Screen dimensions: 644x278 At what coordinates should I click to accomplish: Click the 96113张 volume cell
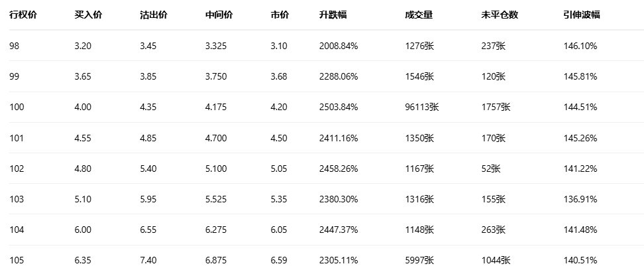tap(421, 107)
